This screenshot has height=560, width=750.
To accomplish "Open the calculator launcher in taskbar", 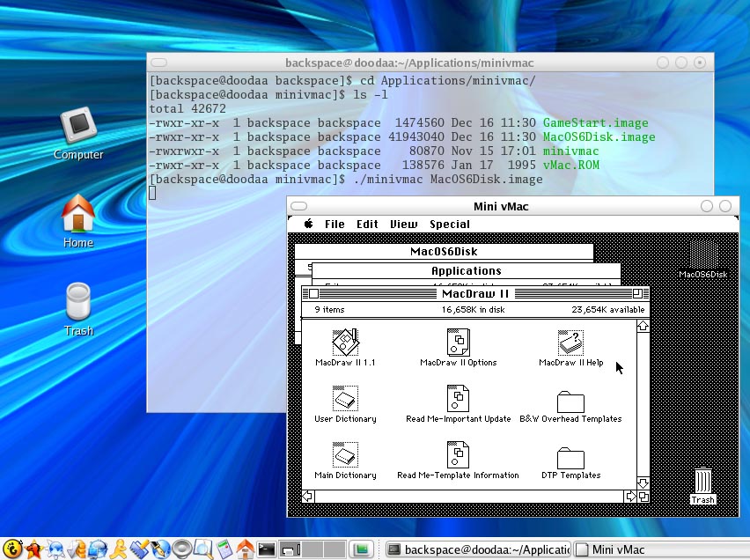I will (224, 549).
